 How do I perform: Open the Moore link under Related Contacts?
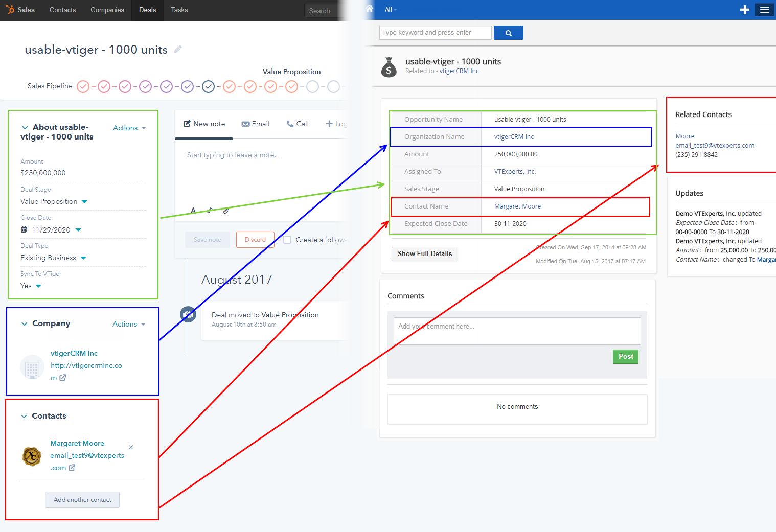click(x=685, y=136)
